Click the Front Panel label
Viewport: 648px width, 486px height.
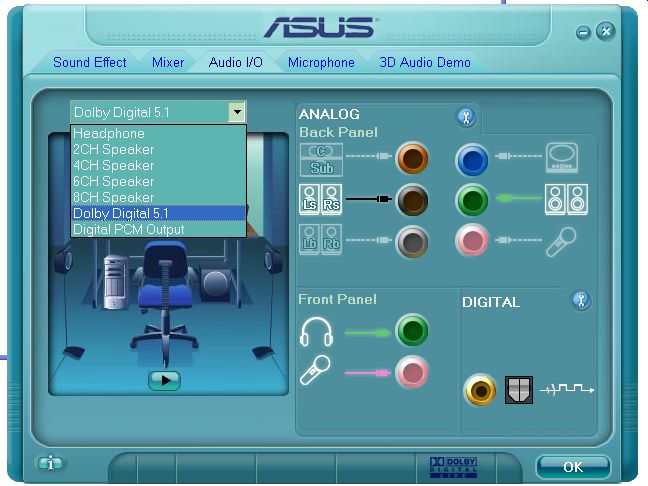pos(338,299)
